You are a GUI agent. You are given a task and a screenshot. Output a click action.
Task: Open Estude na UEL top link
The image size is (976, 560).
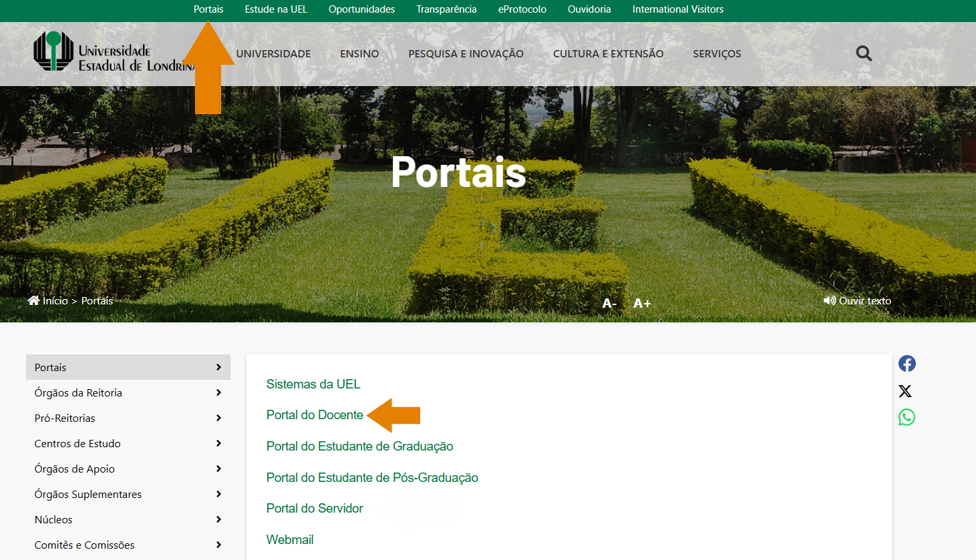click(276, 9)
